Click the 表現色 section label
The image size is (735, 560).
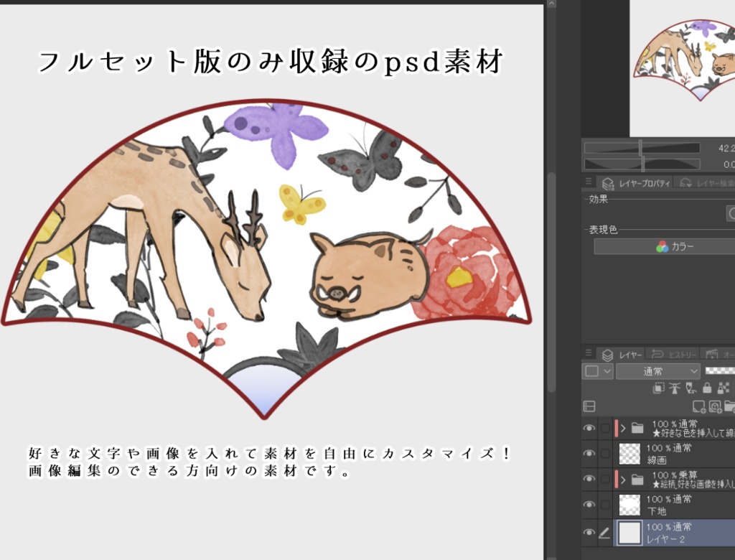tap(603, 230)
